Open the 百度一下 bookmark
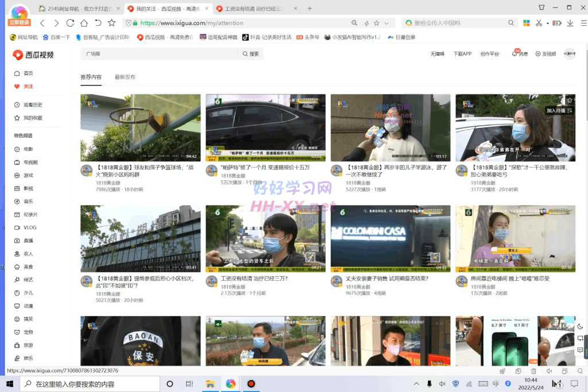 [x=56, y=37]
